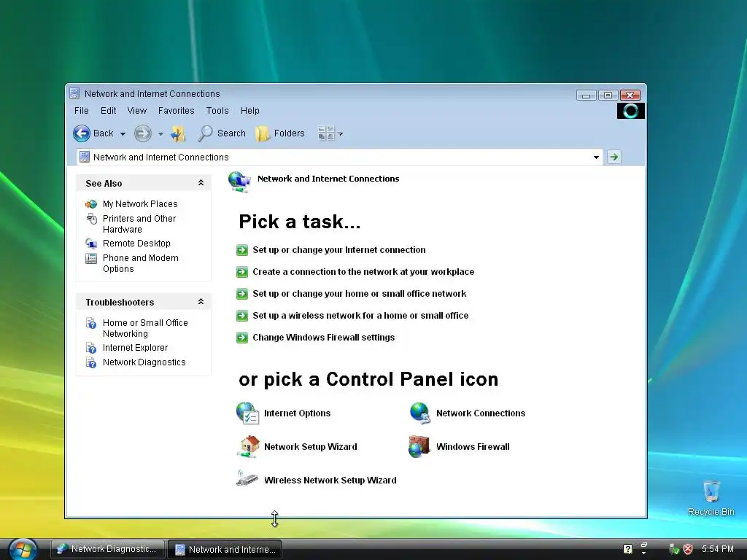Image resolution: width=747 pixels, height=560 pixels.
Task: Click inside the address bar field
Action: pos(339,157)
